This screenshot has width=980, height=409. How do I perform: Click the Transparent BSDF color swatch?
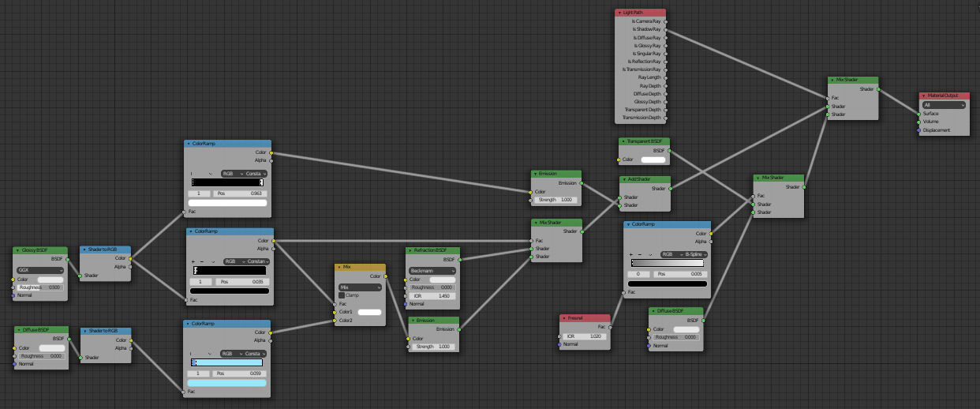point(653,159)
